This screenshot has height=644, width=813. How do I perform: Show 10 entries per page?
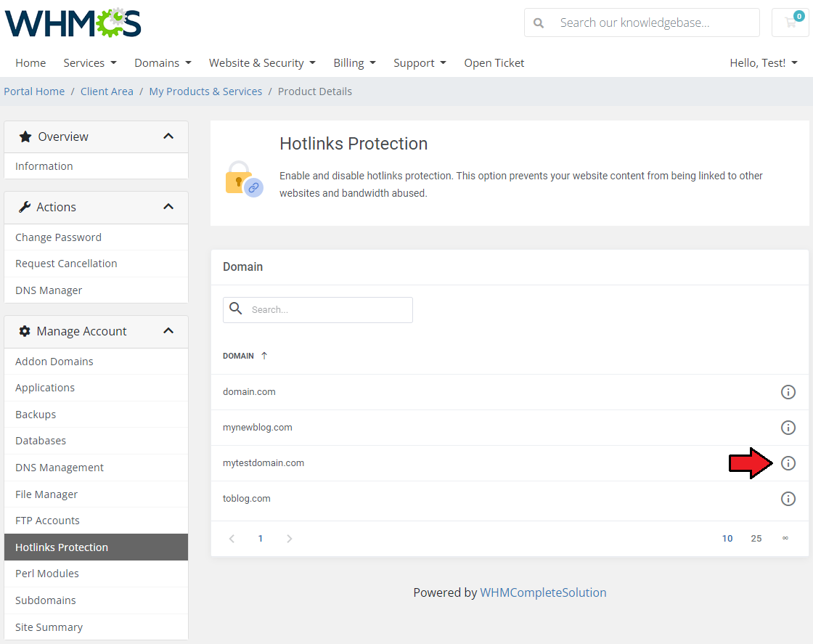tap(727, 539)
